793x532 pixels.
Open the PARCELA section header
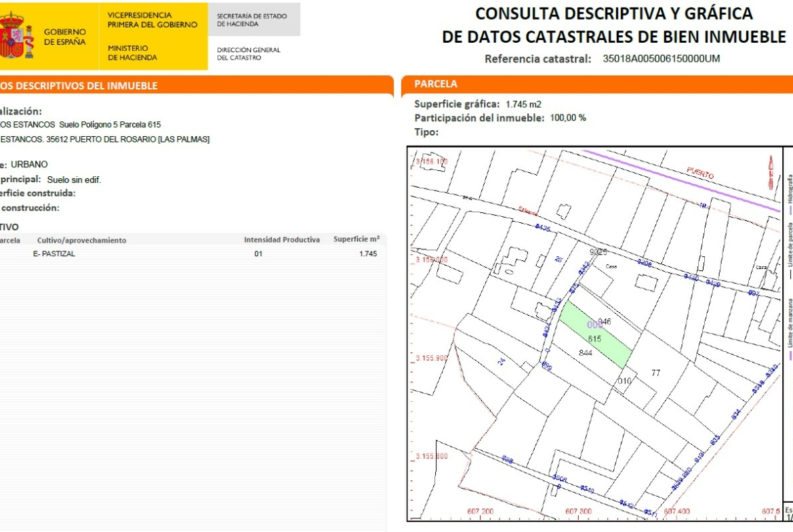436,84
